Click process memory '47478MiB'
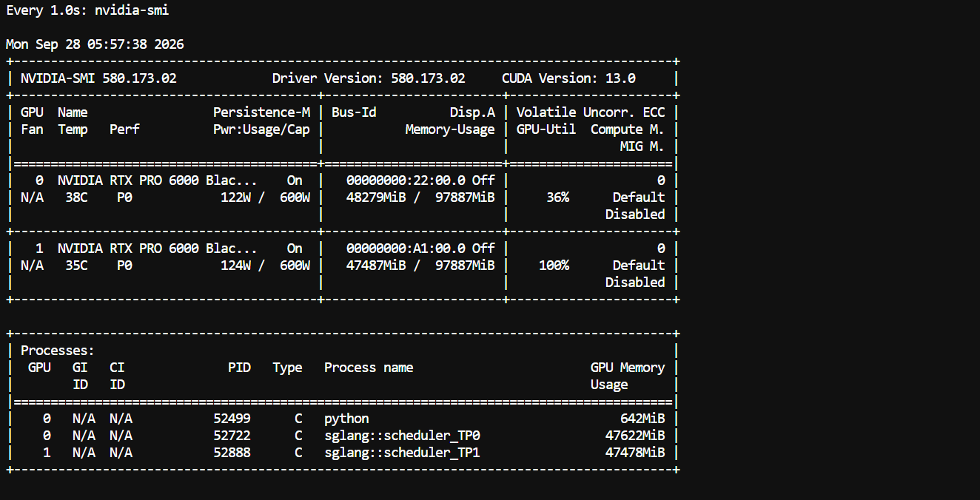The image size is (980, 500). tap(635, 453)
